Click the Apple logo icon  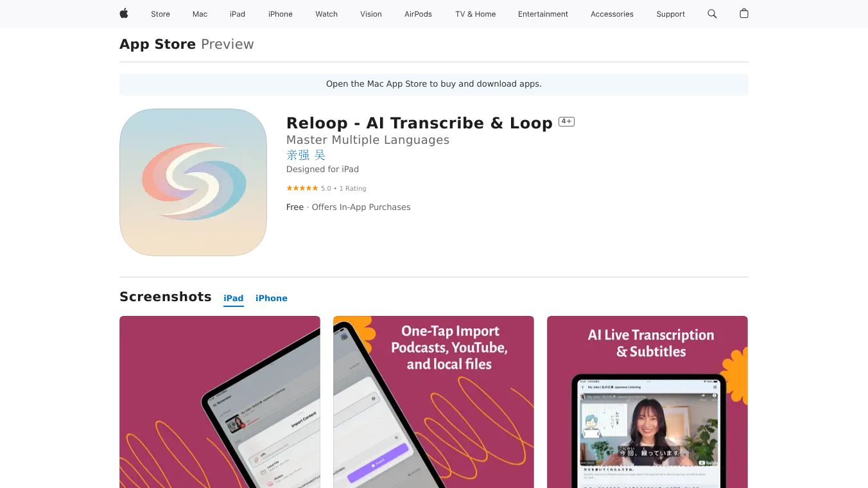coord(124,13)
